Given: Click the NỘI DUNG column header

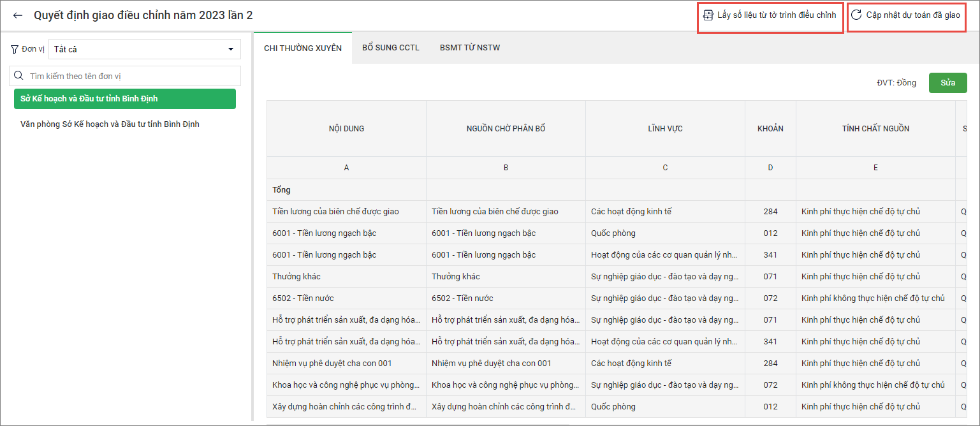Looking at the screenshot, I should (346, 129).
